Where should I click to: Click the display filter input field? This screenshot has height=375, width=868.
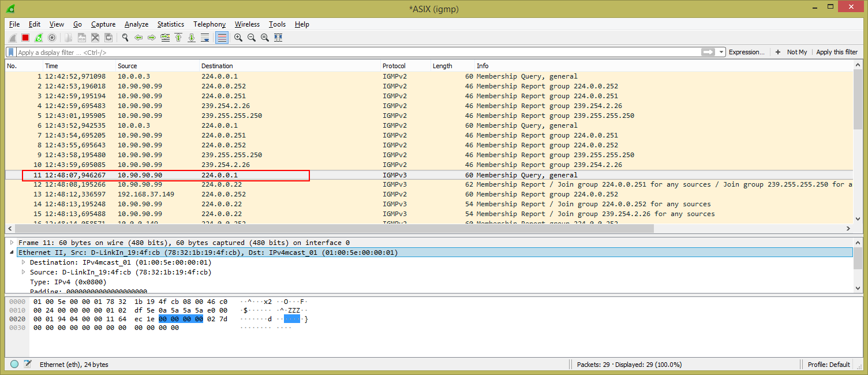click(x=346, y=52)
